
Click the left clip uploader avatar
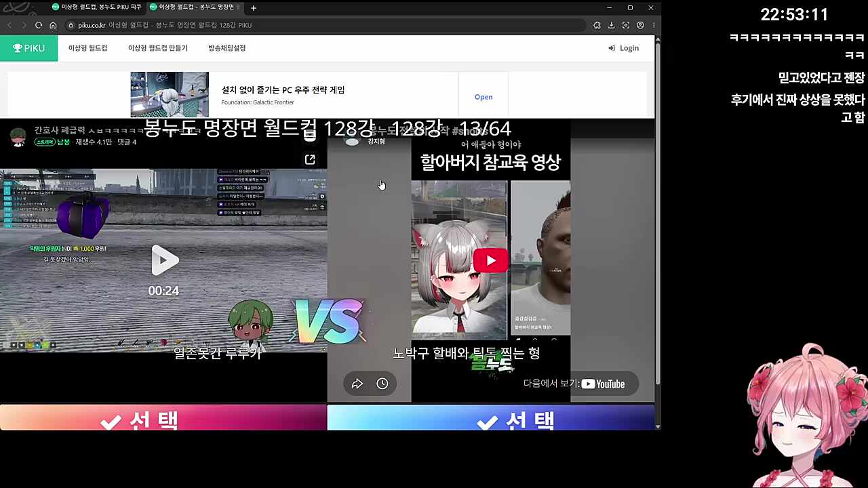click(x=18, y=136)
